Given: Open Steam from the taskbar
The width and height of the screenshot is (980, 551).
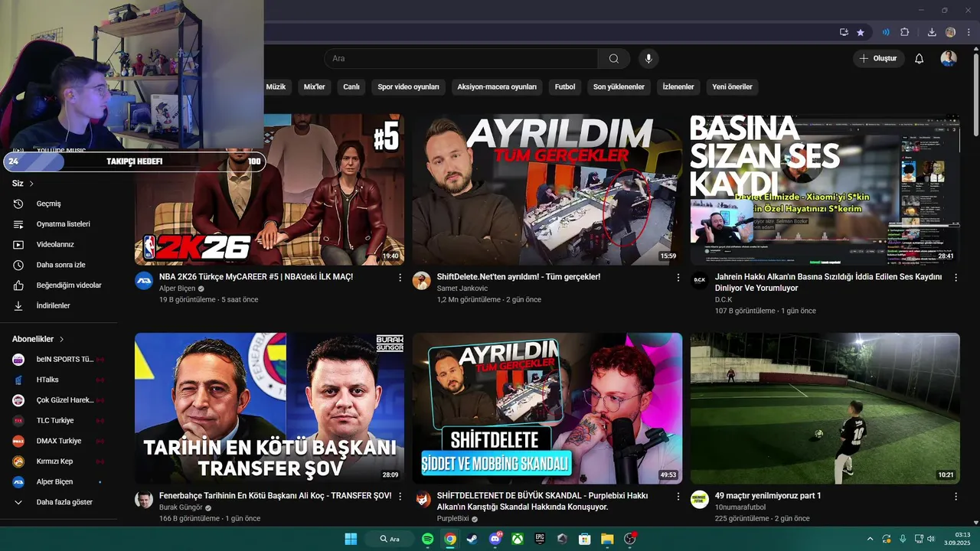Looking at the screenshot, I should (472, 539).
